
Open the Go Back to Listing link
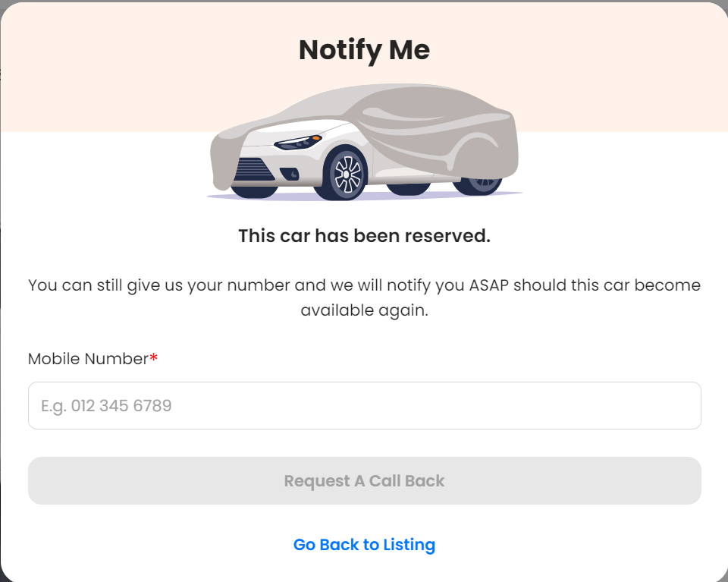point(364,545)
